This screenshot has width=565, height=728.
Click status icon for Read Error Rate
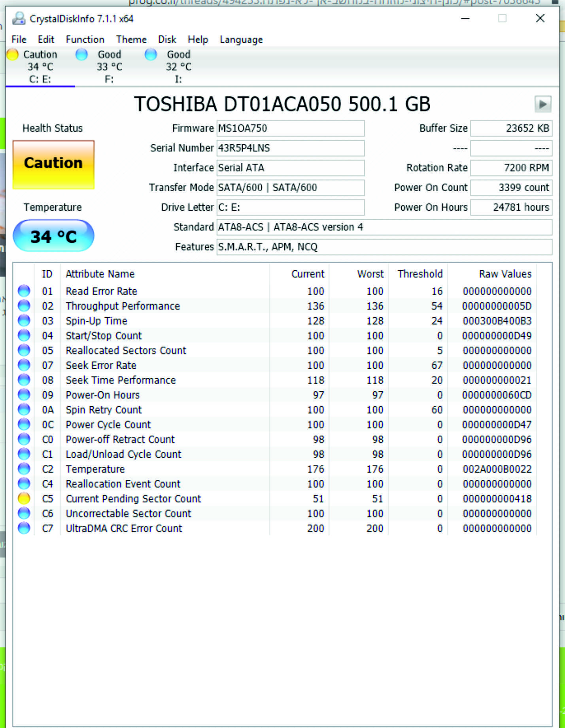(24, 291)
